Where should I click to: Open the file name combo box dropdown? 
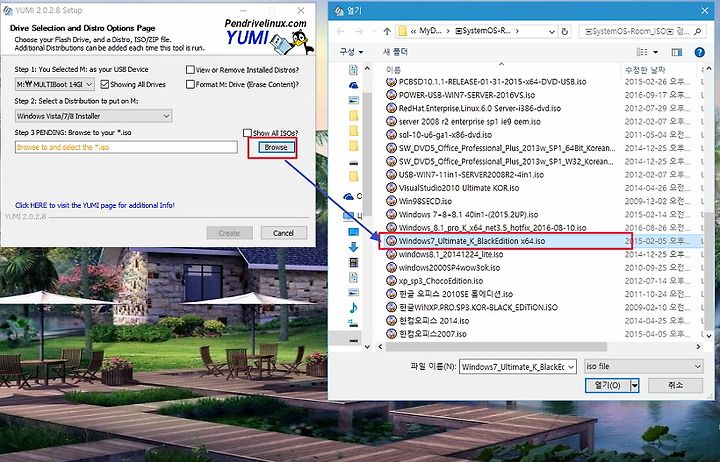pos(571,367)
